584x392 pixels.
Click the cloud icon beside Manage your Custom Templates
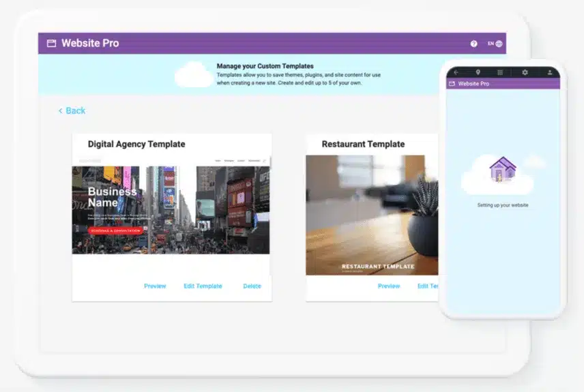coord(194,74)
